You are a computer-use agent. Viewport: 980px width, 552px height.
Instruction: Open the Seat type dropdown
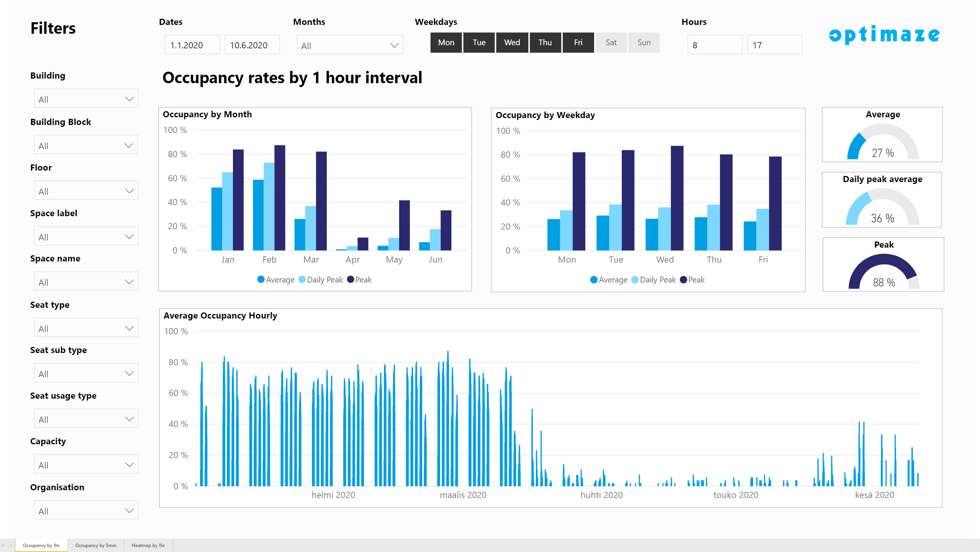(x=86, y=328)
